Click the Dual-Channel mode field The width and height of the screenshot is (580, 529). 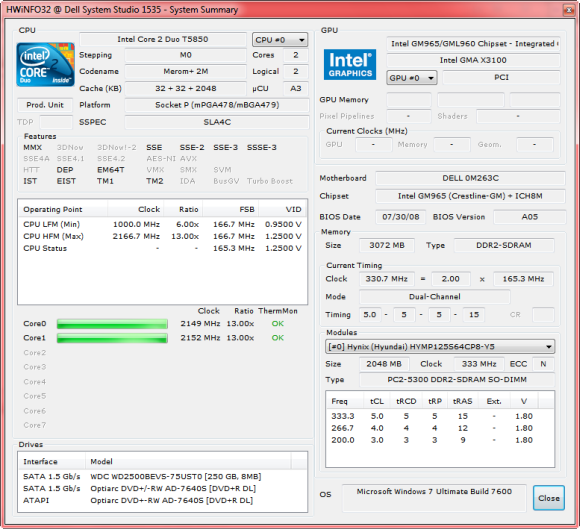(x=435, y=297)
